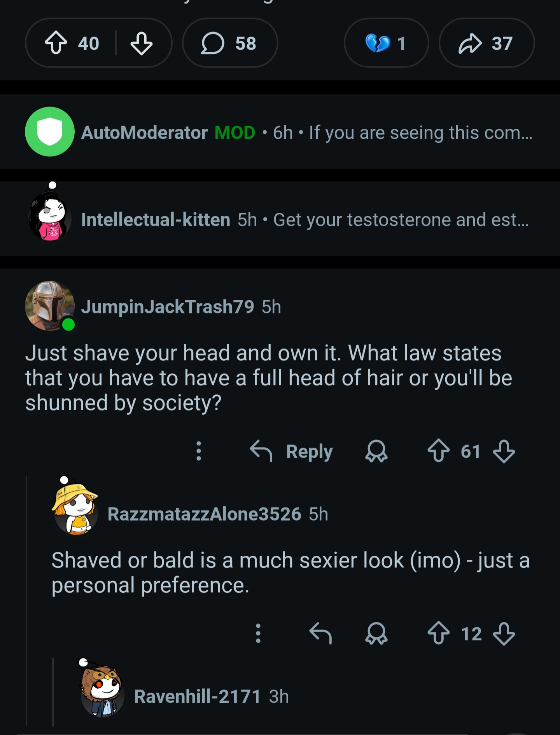Open the JumpinJackTrash79 username link

click(x=167, y=307)
